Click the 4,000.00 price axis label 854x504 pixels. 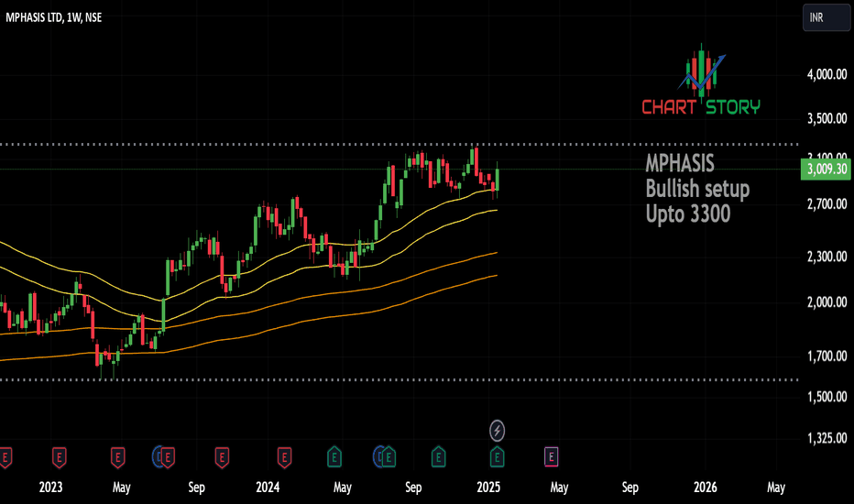[x=827, y=74]
